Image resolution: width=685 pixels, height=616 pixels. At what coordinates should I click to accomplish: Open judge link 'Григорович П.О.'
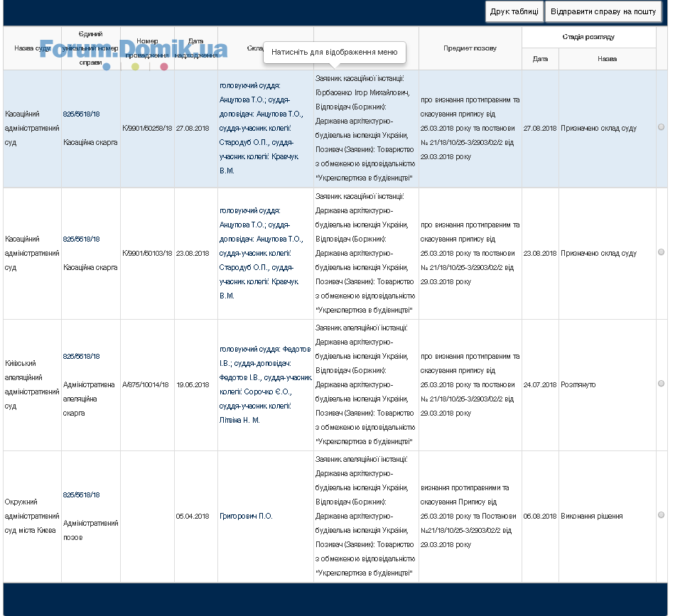(246, 516)
